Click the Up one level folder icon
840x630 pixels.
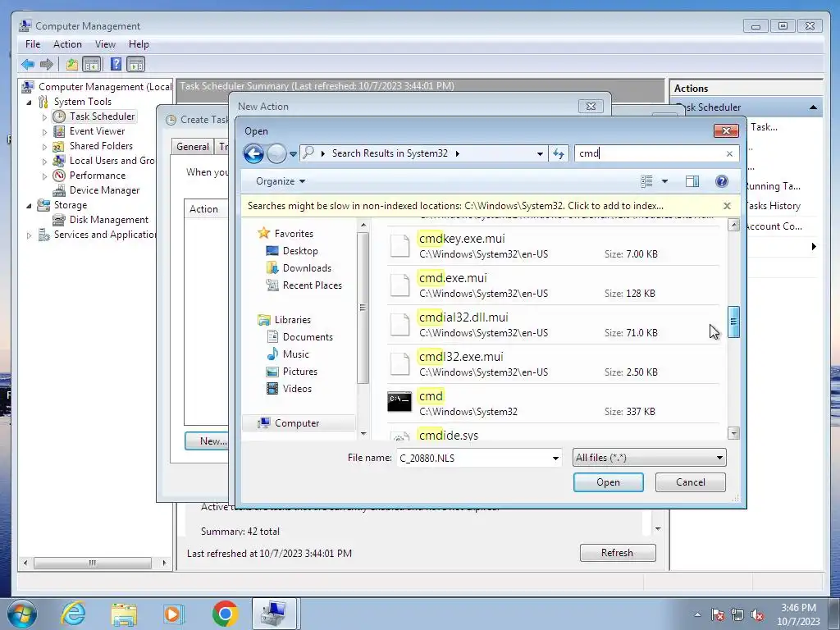[72, 65]
